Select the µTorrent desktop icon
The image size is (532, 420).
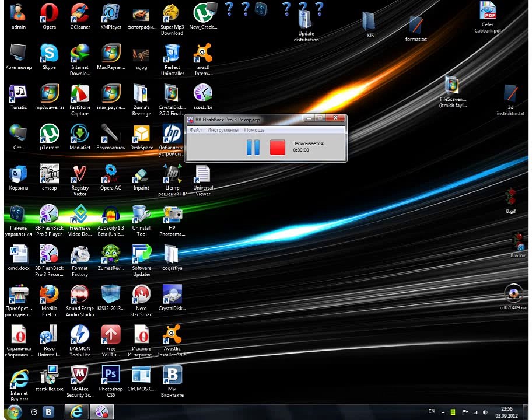point(49,138)
